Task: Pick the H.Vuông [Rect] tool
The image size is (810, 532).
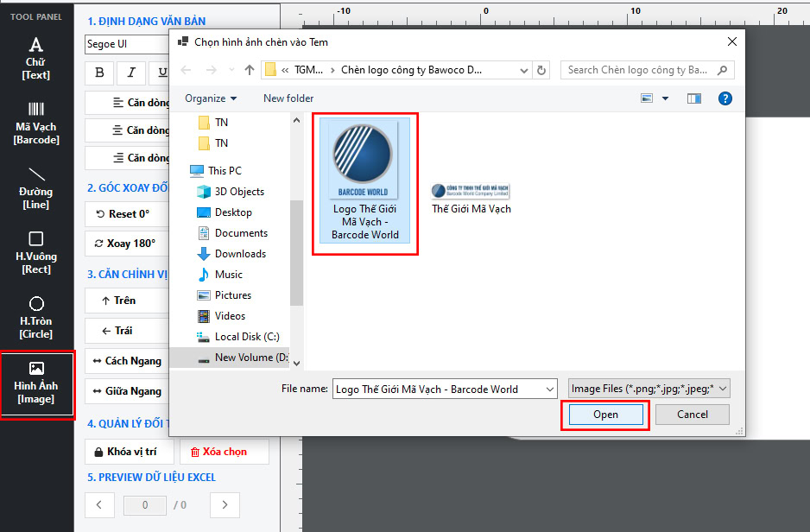Action: (x=35, y=253)
